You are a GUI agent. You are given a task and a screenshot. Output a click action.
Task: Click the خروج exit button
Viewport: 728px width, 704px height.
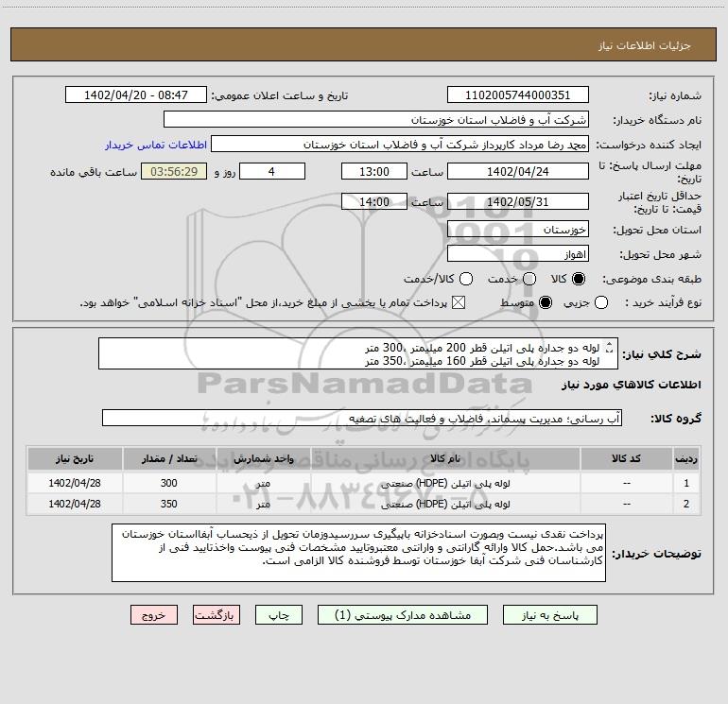click(x=154, y=615)
